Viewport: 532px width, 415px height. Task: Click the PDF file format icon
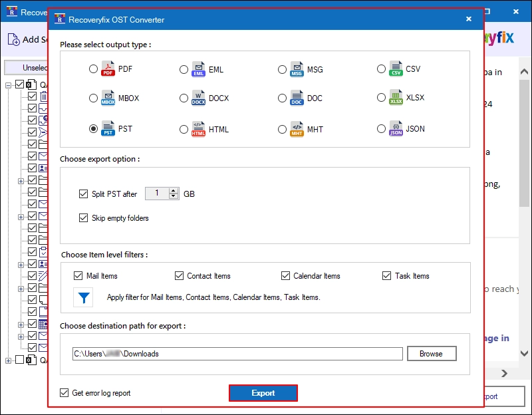pos(108,69)
